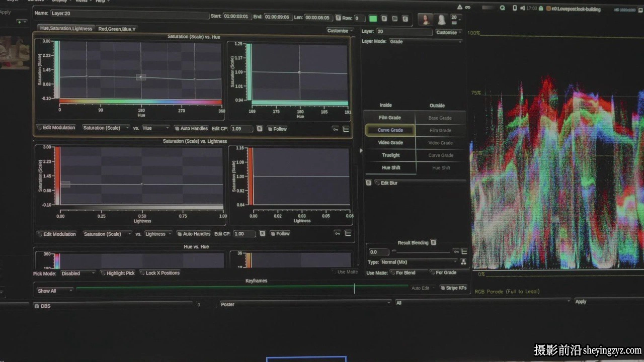Click the device icon in status bar
Image resolution: width=644 pixels, height=362 pixels.
515,8
